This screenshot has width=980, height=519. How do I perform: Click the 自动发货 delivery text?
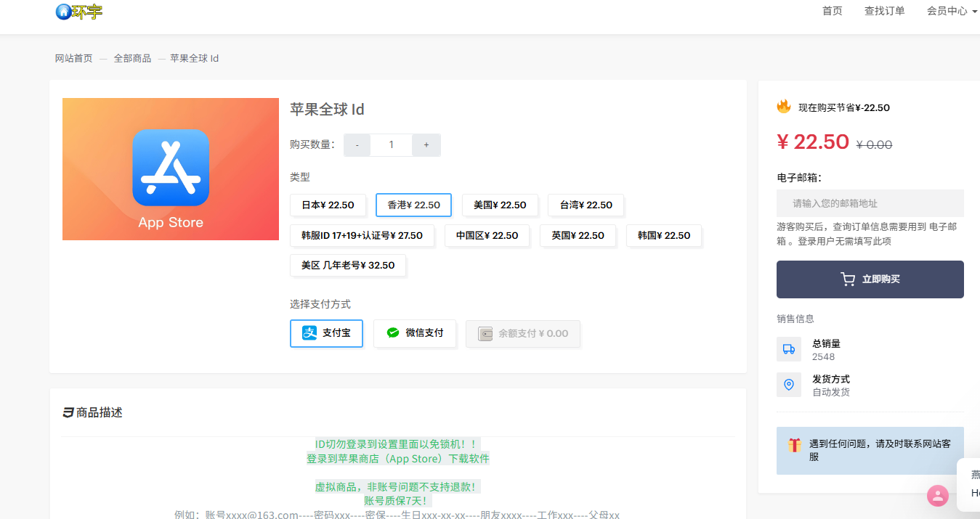coord(831,392)
